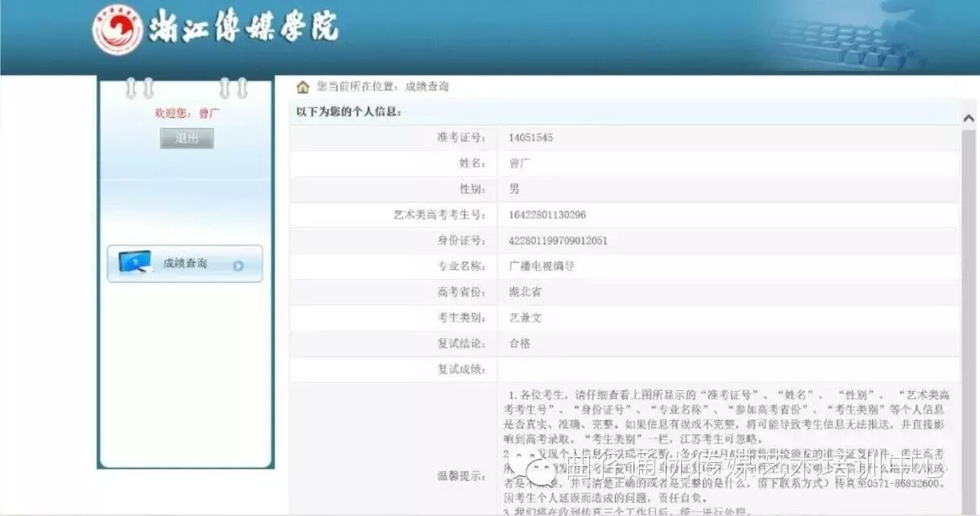Click value 湖北省

tap(525, 293)
